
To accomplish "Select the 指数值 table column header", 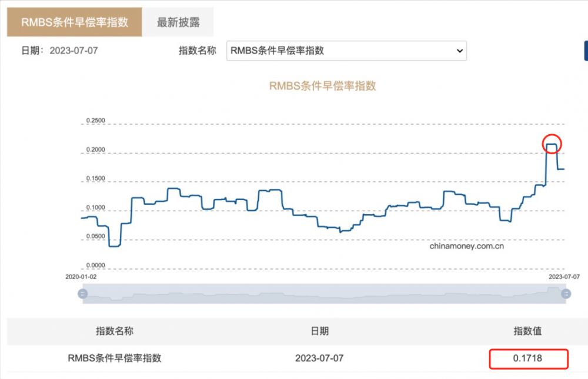I will click(527, 331).
